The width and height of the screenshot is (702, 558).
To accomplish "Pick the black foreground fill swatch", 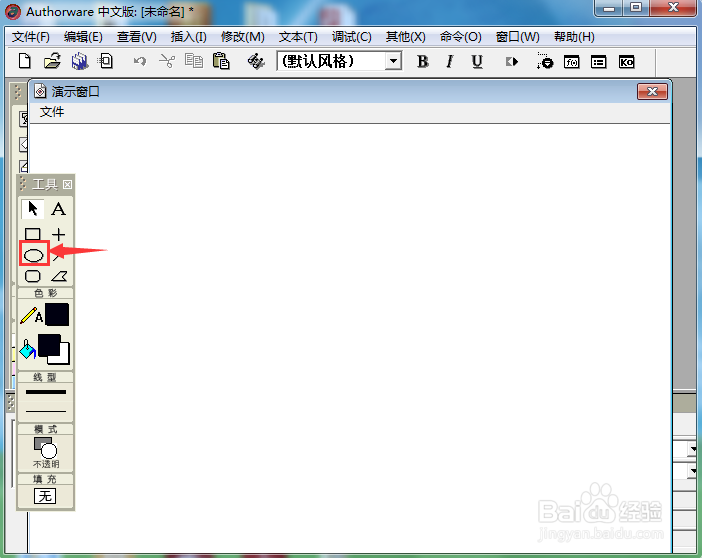I will tap(48, 345).
